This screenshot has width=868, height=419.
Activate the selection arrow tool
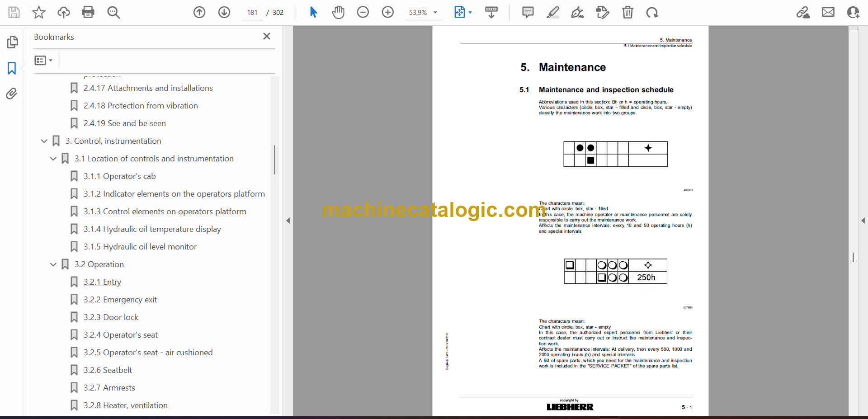pos(313,12)
